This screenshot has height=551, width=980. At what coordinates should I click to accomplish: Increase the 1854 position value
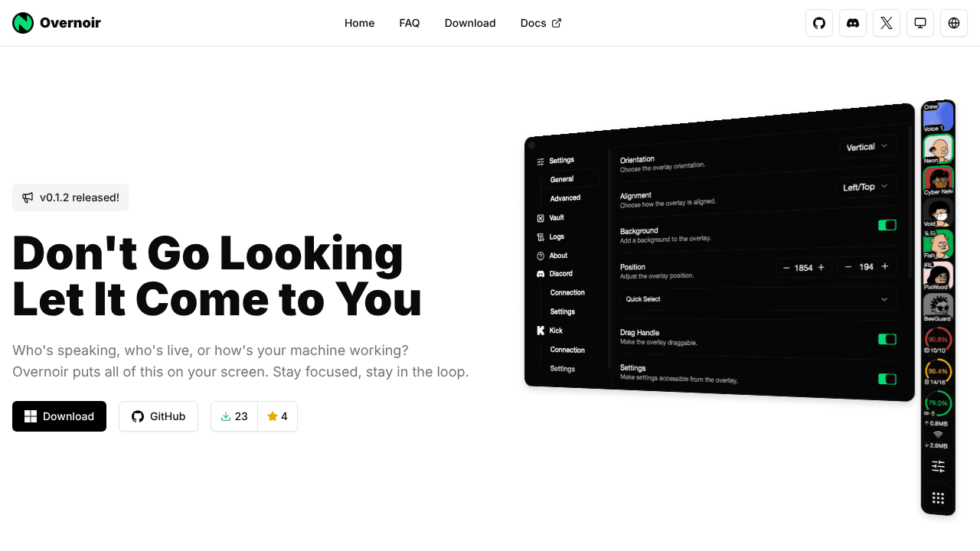point(822,268)
